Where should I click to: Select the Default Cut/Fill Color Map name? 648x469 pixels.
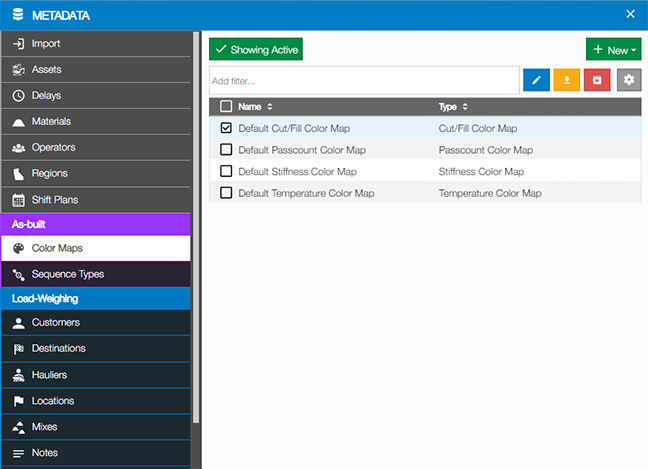click(x=294, y=129)
